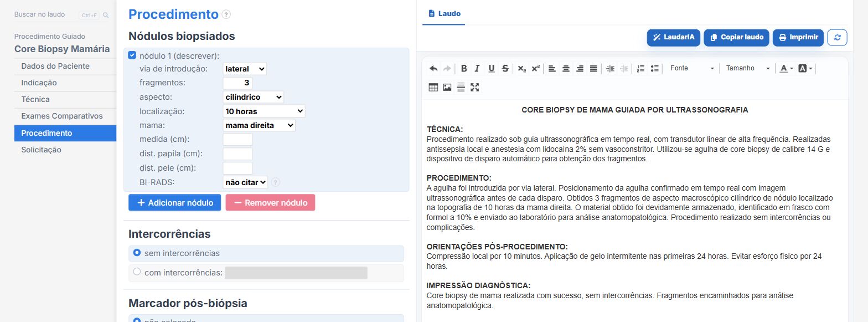Align text to the right
868x322 pixels.
tap(580, 69)
